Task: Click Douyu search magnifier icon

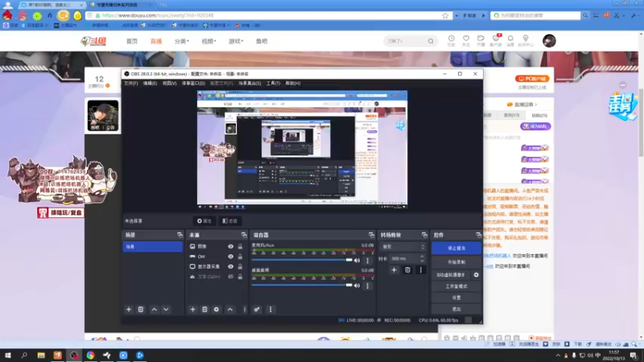Action: pos(431,41)
